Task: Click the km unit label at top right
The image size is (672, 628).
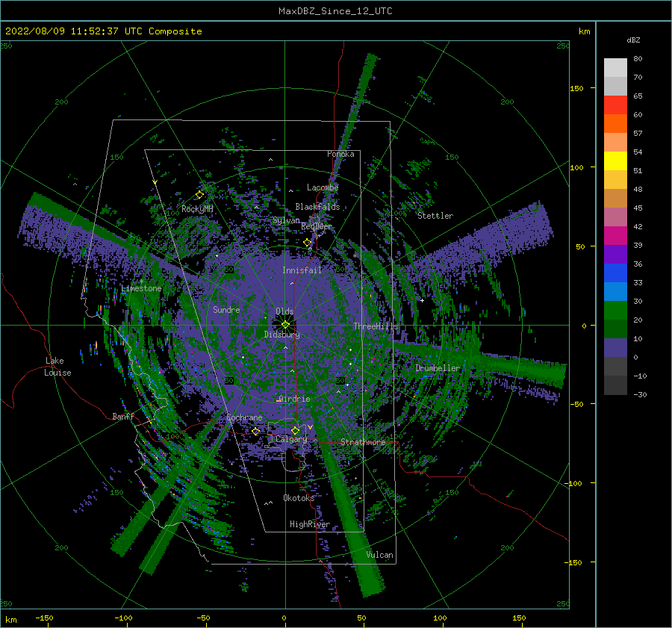Action: [584, 31]
